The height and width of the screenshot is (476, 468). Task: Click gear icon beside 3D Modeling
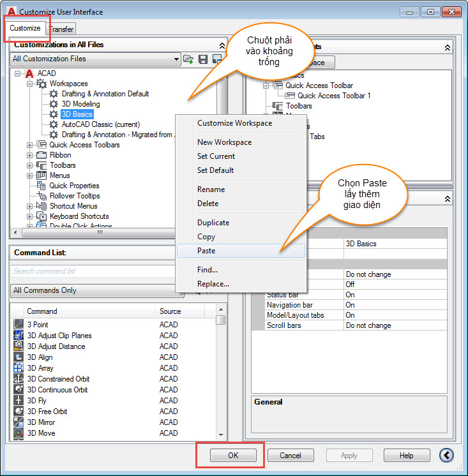tap(54, 104)
